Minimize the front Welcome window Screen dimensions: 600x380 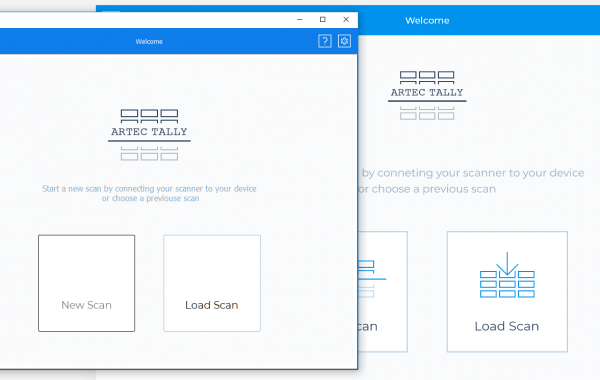click(300, 20)
